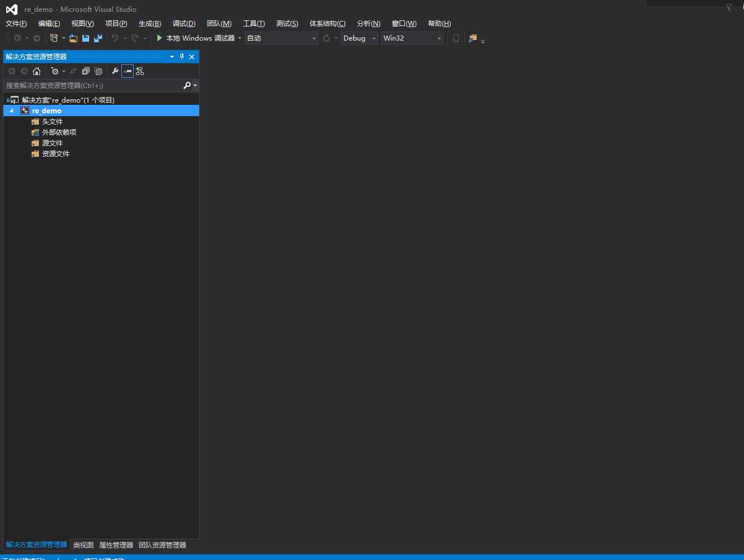This screenshot has height=560, width=744.
Task: Click Solution Explorer Forward arrow icon
Action: [x=24, y=71]
